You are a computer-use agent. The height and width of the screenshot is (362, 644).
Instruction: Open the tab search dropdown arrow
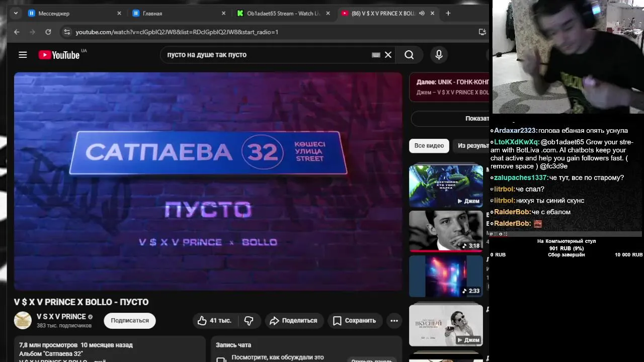coord(16,13)
